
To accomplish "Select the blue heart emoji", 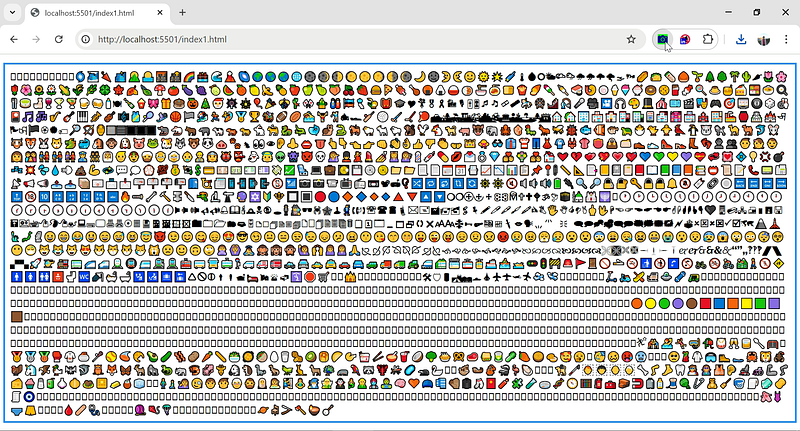I will [x=645, y=157].
